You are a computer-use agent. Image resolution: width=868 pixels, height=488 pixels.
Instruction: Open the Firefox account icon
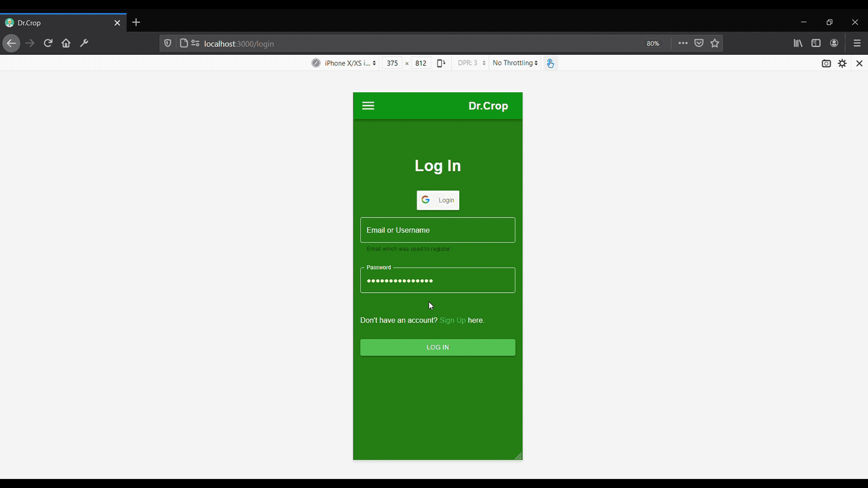[x=834, y=43]
